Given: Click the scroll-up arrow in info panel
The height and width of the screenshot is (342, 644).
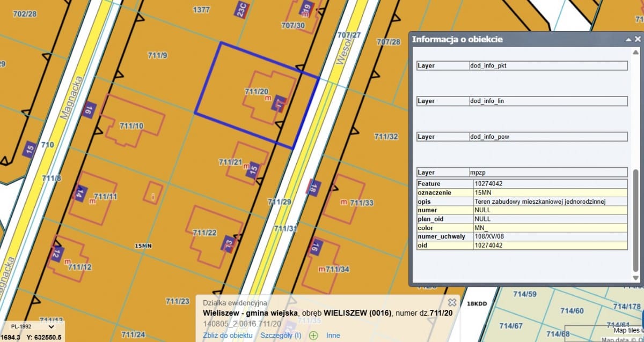Looking at the screenshot, I should 636,51.
